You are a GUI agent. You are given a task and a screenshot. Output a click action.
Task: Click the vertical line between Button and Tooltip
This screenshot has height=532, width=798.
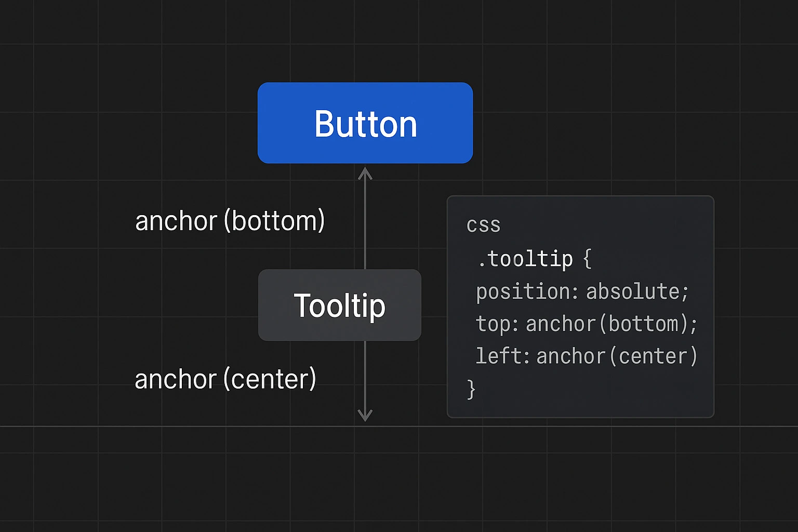pos(365,223)
